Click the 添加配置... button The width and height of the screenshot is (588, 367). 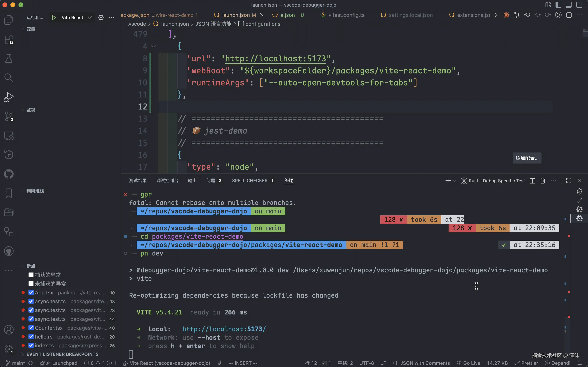[x=527, y=158]
